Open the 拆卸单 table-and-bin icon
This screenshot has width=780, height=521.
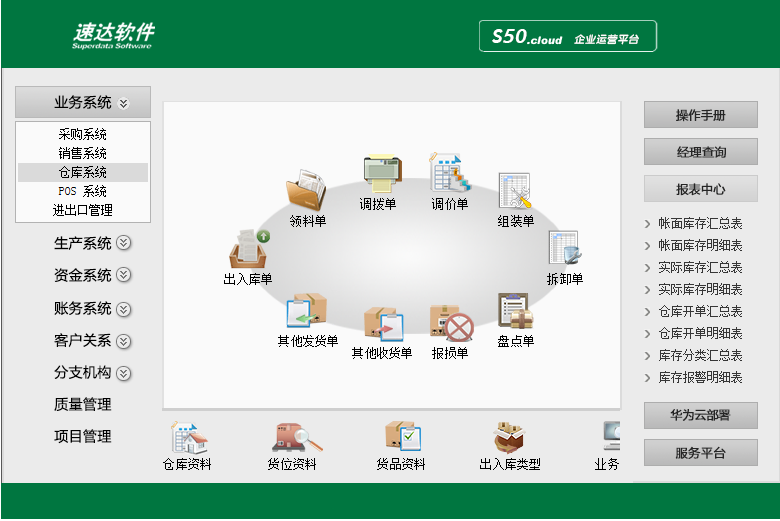point(565,249)
